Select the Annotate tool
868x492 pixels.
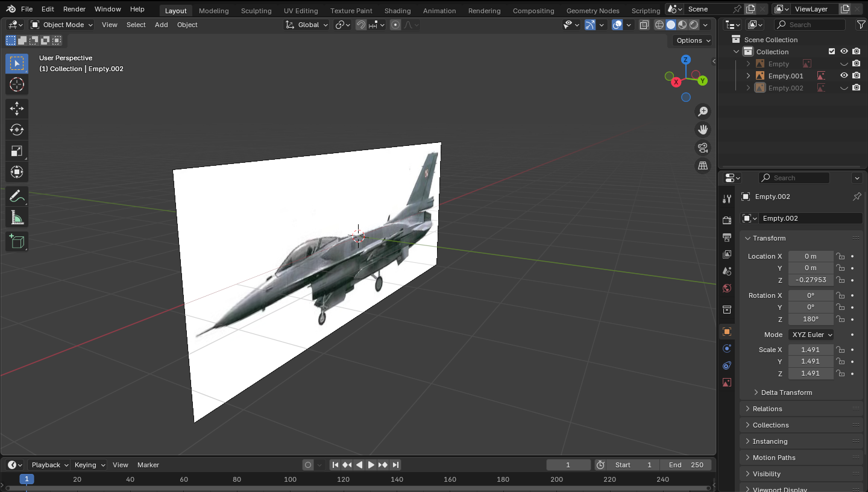[x=17, y=197]
